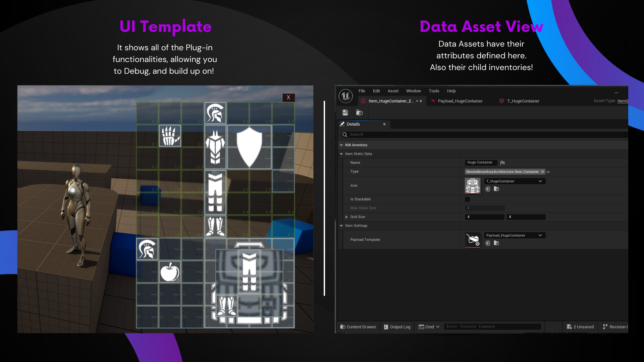Use selected asset arrow for Payload Template
This screenshot has width=644, height=362.
488,243
